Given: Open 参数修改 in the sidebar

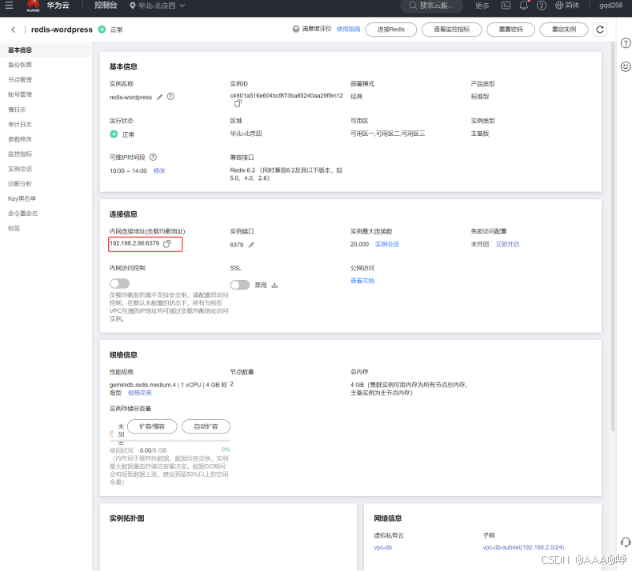Looking at the screenshot, I should [20, 139].
